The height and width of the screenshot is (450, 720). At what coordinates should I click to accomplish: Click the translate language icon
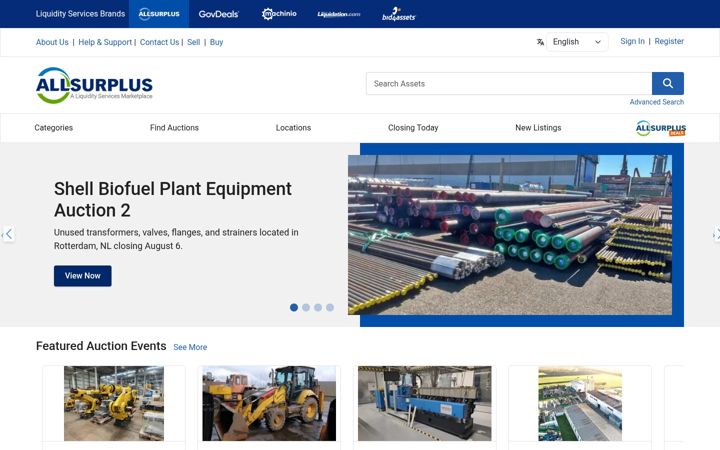click(540, 42)
